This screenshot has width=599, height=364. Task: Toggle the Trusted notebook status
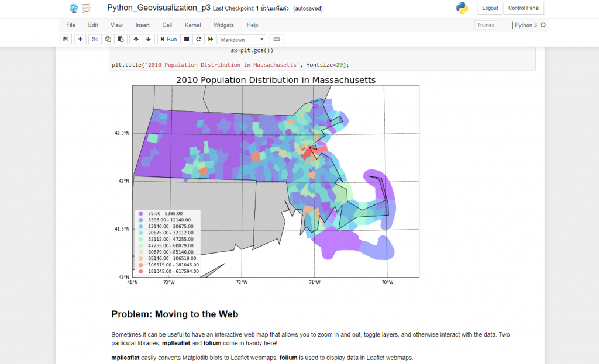[x=486, y=25]
